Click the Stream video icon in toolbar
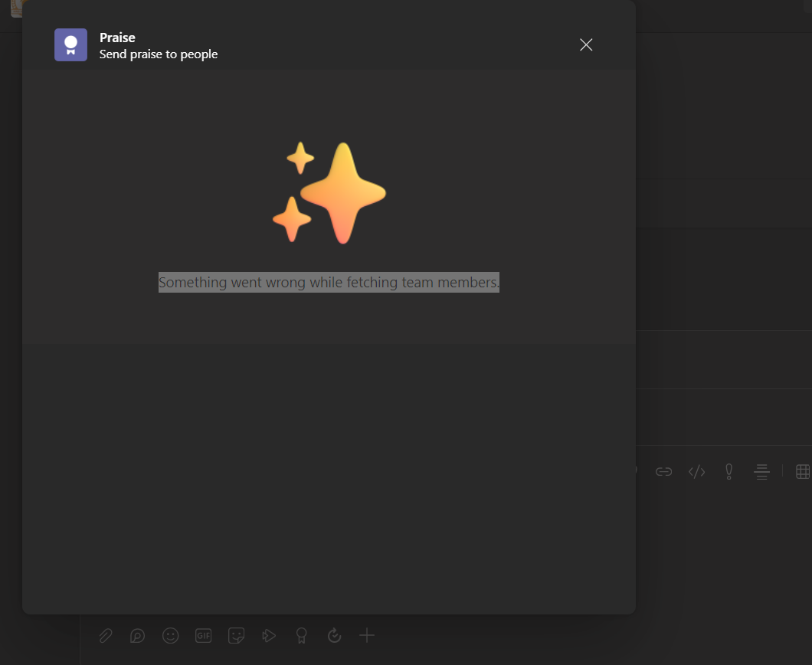Image resolution: width=812 pixels, height=665 pixels. point(269,635)
